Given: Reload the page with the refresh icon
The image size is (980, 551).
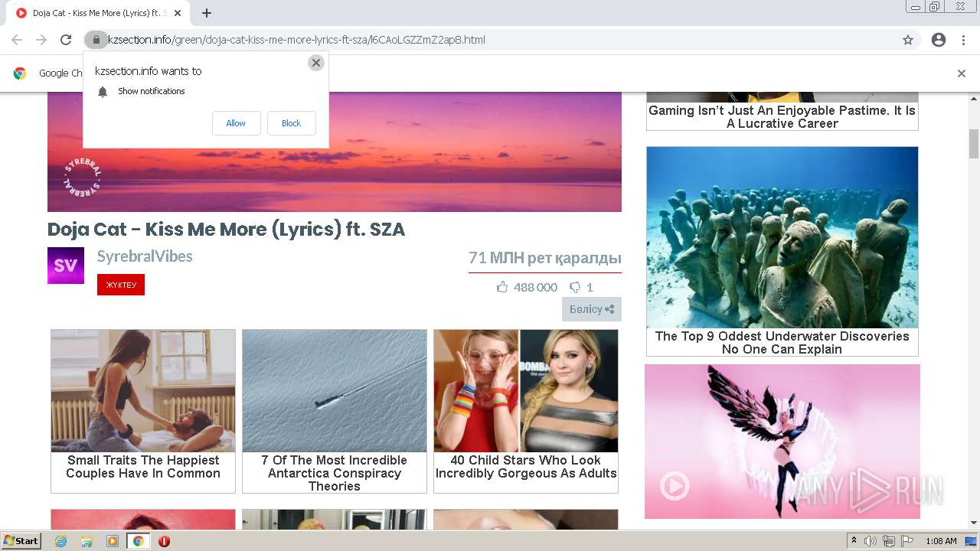Looking at the screenshot, I should tap(66, 40).
